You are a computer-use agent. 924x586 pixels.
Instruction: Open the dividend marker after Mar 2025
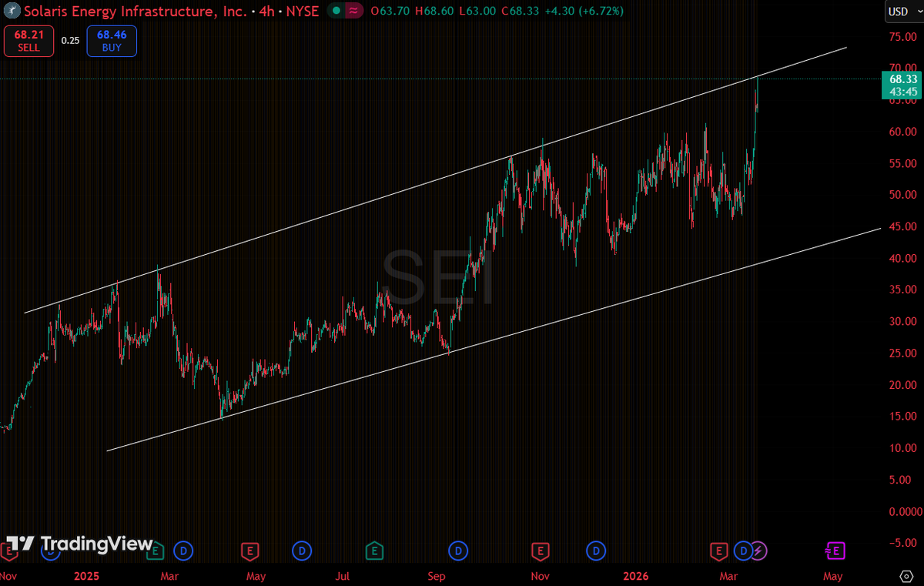(183, 550)
